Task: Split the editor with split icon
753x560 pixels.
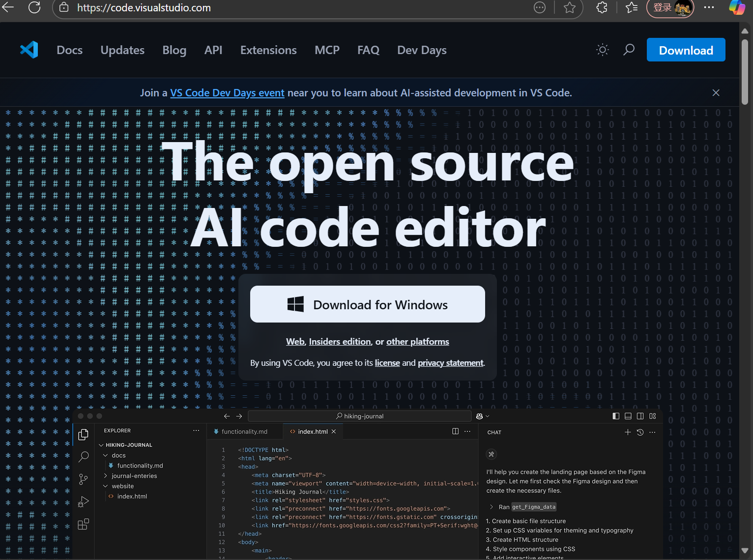Action: (455, 431)
